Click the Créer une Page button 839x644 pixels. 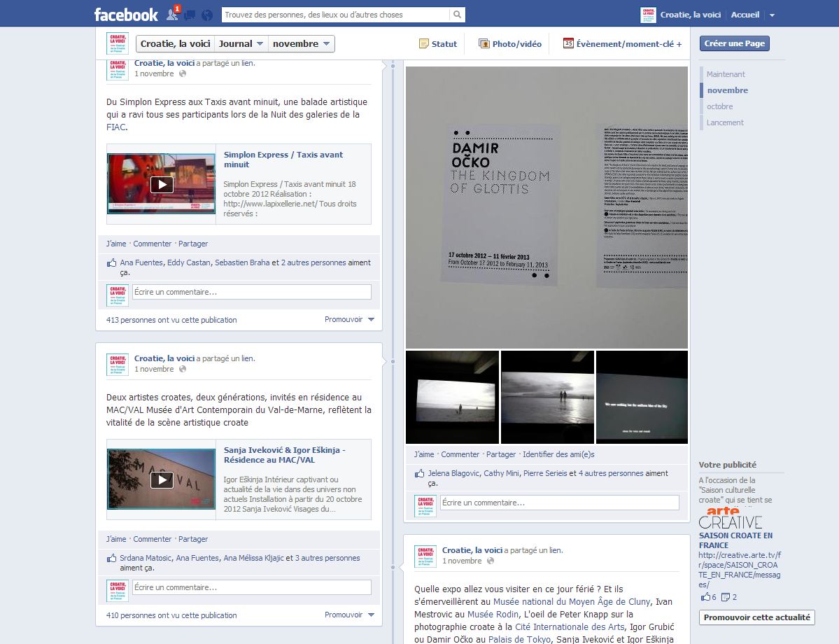(735, 43)
